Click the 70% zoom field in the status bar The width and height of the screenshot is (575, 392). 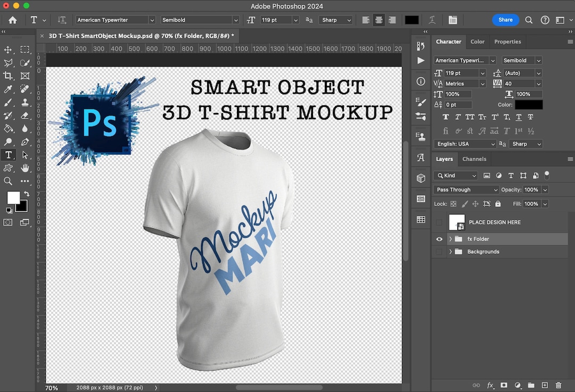(x=52, y=388)
